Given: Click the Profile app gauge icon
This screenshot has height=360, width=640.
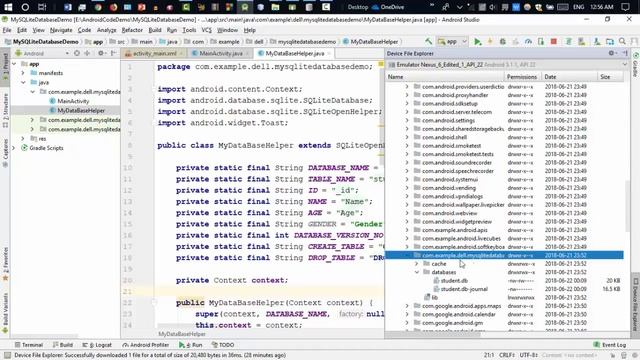Looking at the screenshot, I should (528, 41).
